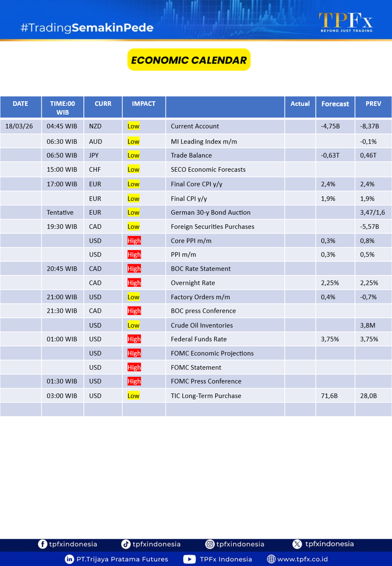The height and width of the screenshot is (566, 392).
Task: Click the yellow Economic Calendar banner
Action: pyautogui.click(x=189, y=60)
